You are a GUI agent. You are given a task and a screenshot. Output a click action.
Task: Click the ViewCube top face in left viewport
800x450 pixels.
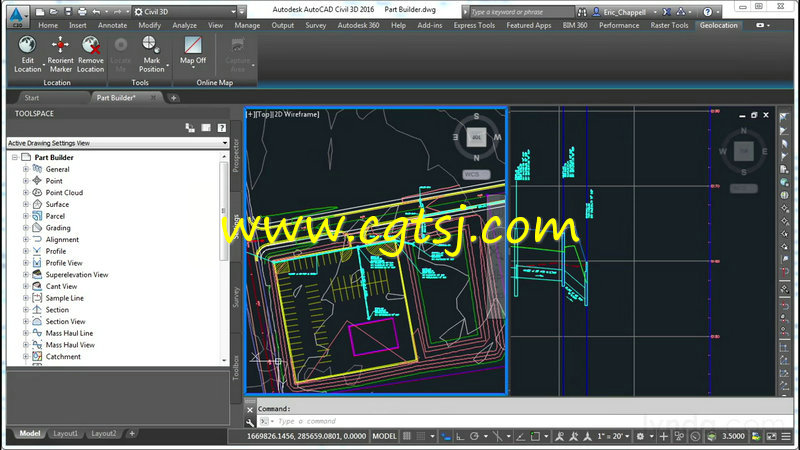pyautogui.click(x=476, y=137)
